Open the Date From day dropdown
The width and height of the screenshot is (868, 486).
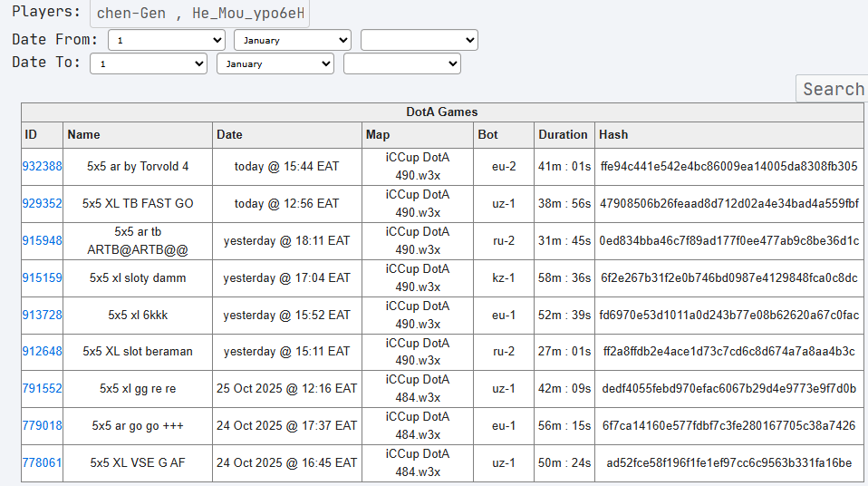coord(166,40)
